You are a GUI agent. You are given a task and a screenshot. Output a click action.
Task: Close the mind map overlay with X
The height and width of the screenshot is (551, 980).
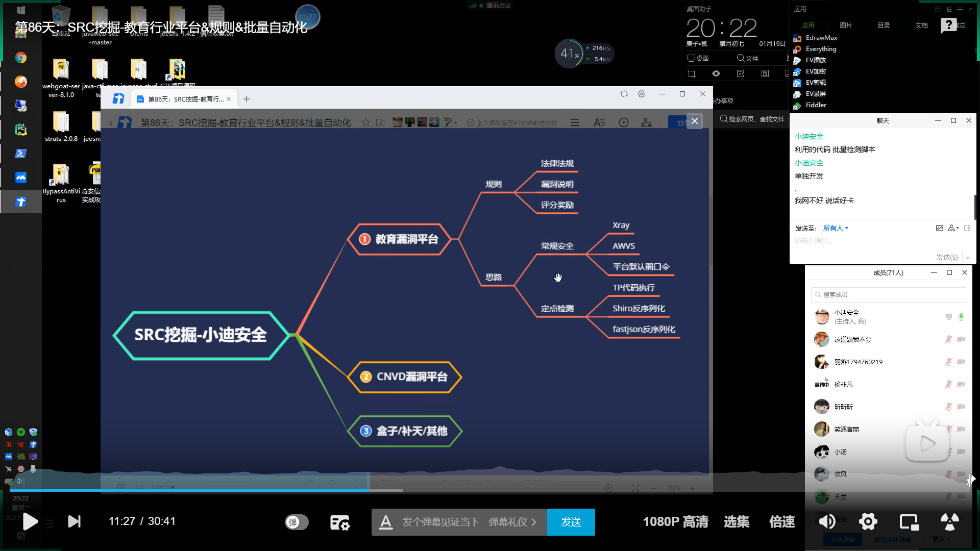[694, 121]
